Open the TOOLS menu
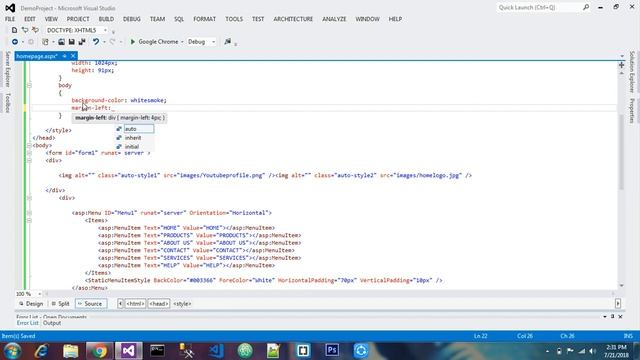Screen dimensions: 640x360 click(x=234, y=19)
